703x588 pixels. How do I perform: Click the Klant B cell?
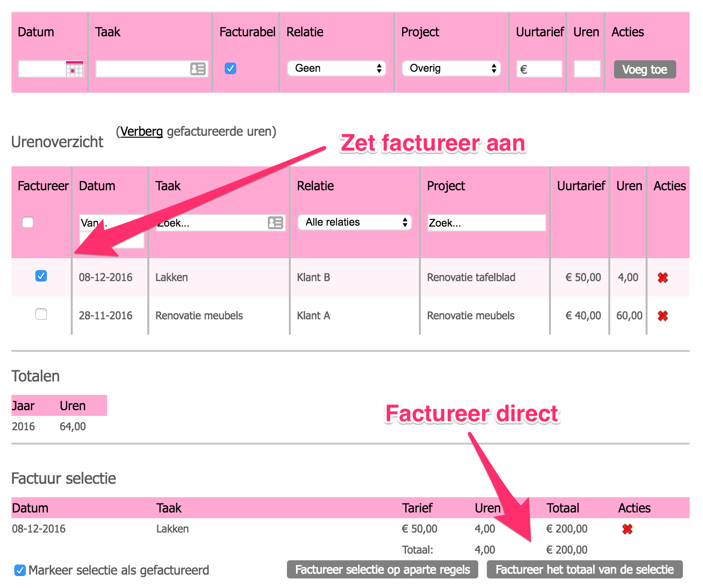tap(314, 277)
